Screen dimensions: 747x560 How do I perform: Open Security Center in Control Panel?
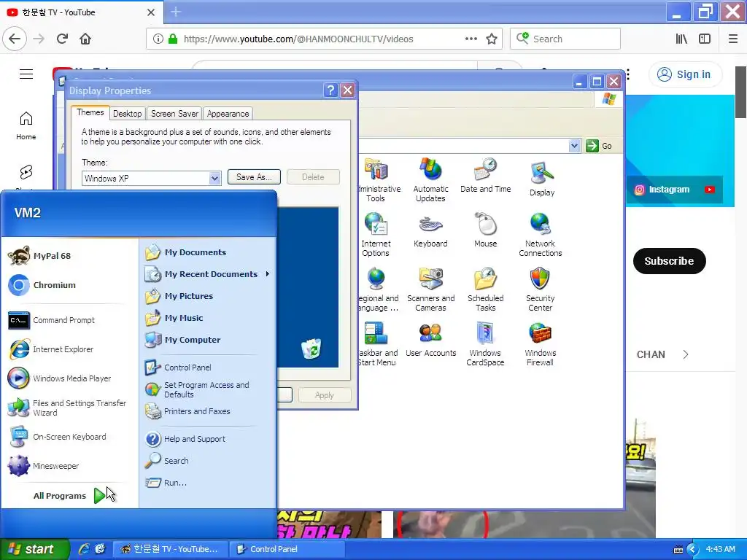pyautogui.click(x=541, y=289)
